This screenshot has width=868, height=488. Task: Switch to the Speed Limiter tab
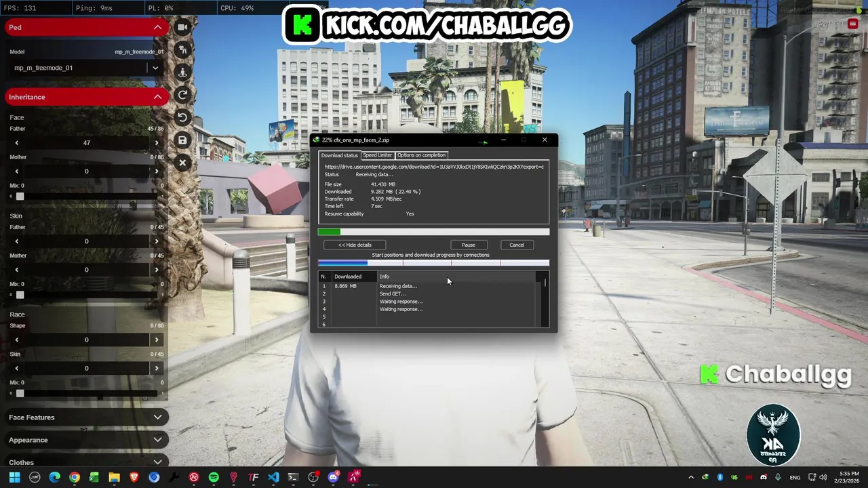point(377,155)
